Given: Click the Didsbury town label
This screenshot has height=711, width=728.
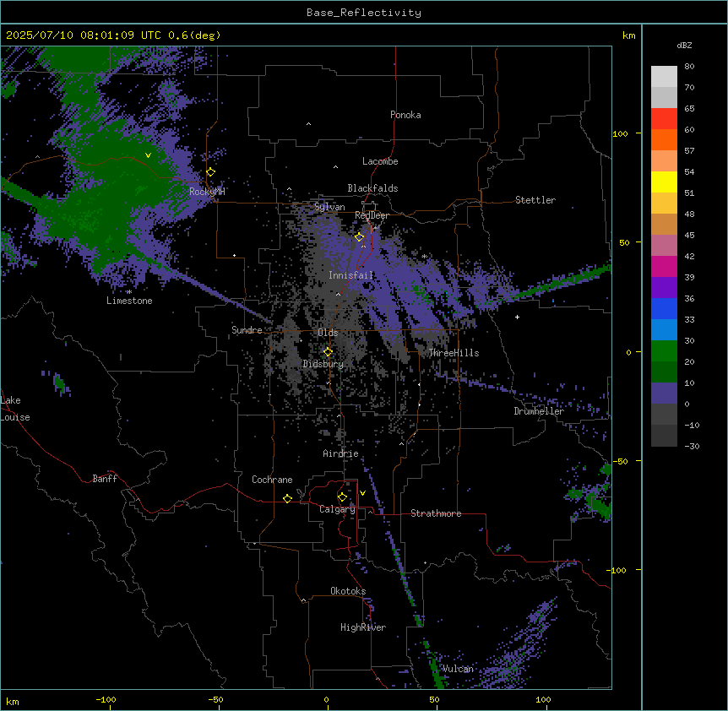Looking at the screenshot, I should pyautogui.click(x=323, y=364).
